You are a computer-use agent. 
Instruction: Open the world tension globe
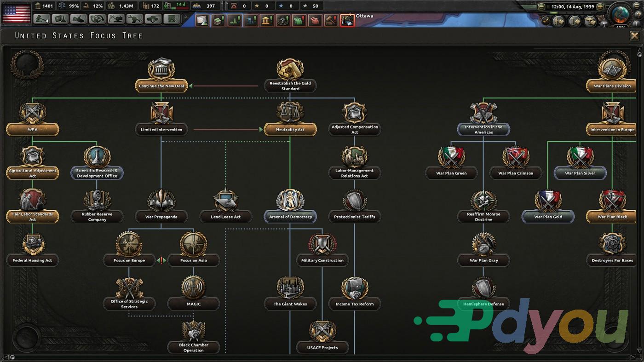pos(621,14)
